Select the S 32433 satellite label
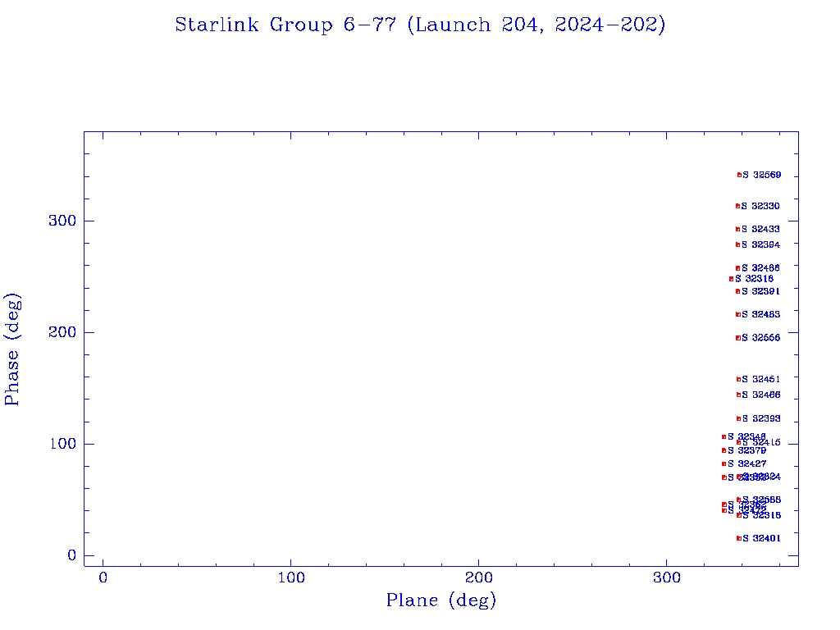Viewport: 840px width, 630px height. tap(760, 229)
